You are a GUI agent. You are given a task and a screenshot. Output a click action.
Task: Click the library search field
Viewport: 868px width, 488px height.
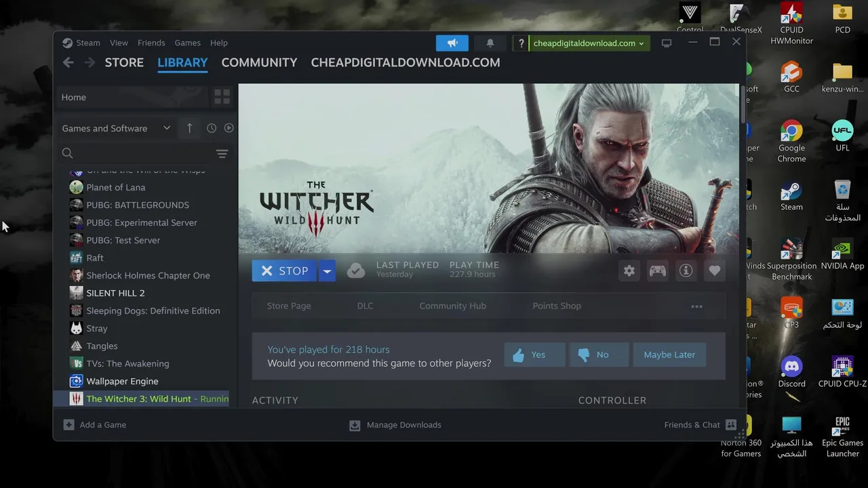click(x=136, y=153)
